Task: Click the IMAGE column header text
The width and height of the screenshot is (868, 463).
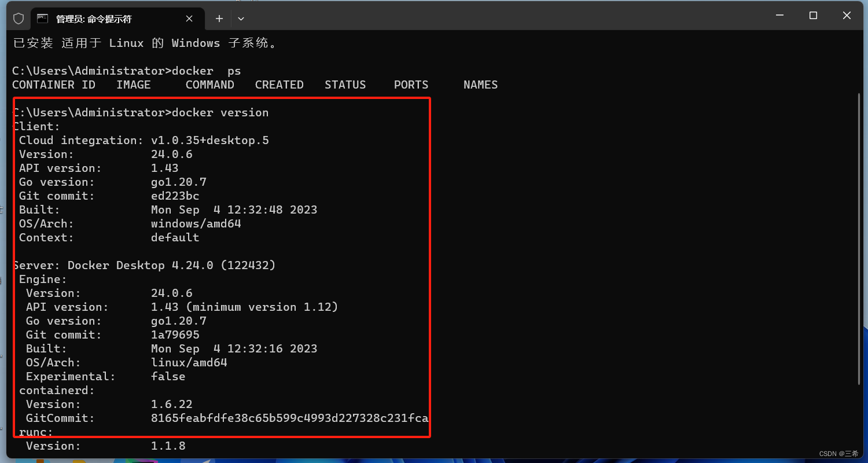Action: click(x=134, y=84)
